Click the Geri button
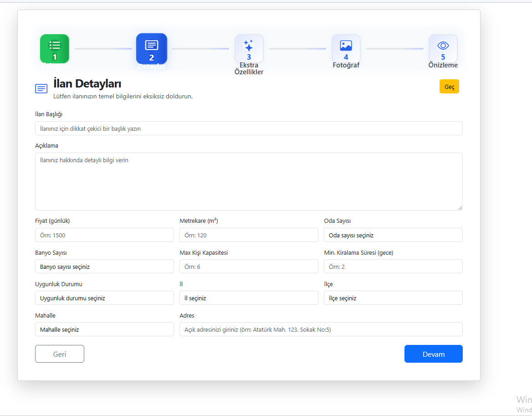 pyautogui.click(x=60, y=354)
